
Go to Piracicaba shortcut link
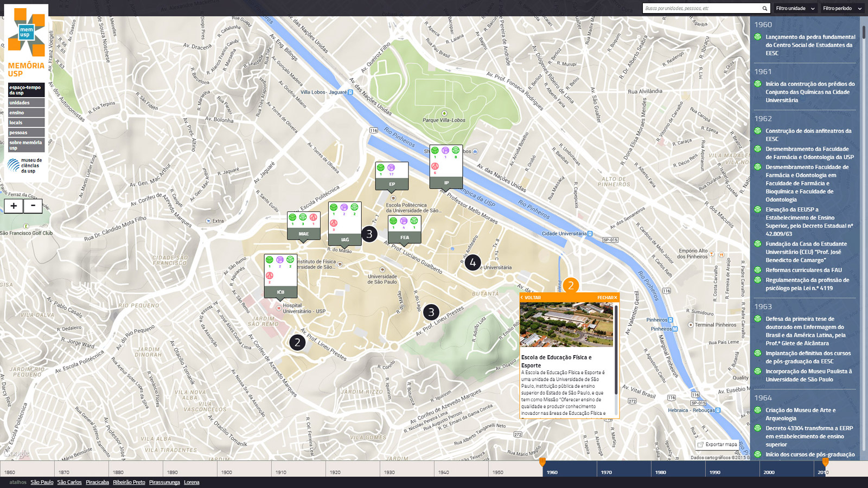coord(97,482)
